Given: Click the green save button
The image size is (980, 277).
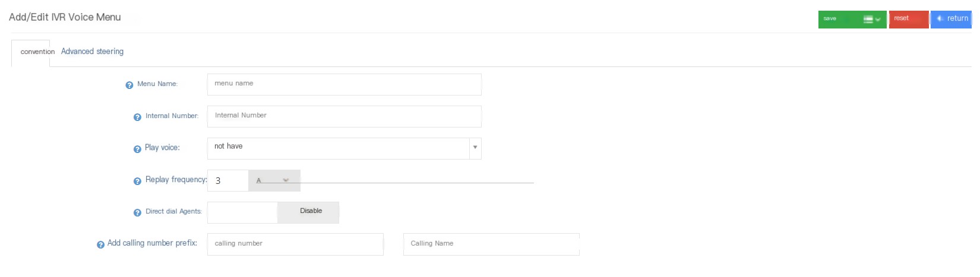Looking at the screenshot, I should click(852, 19).
